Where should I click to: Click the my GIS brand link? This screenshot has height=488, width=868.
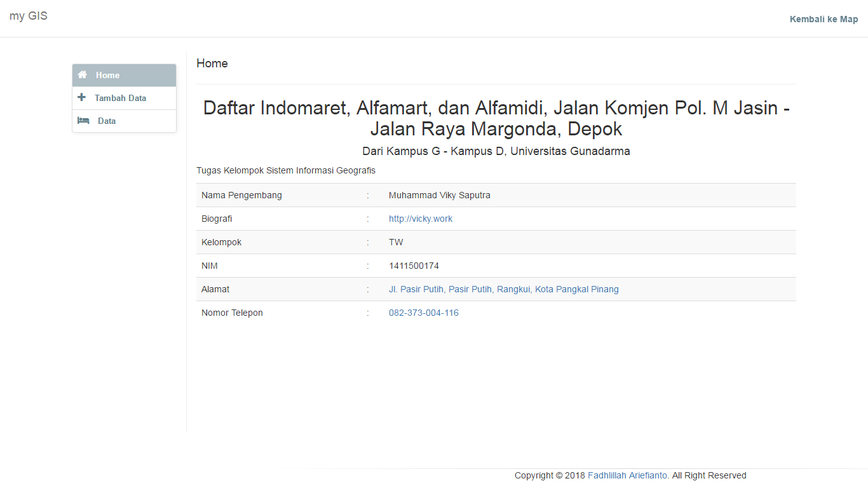click(29, 16)
